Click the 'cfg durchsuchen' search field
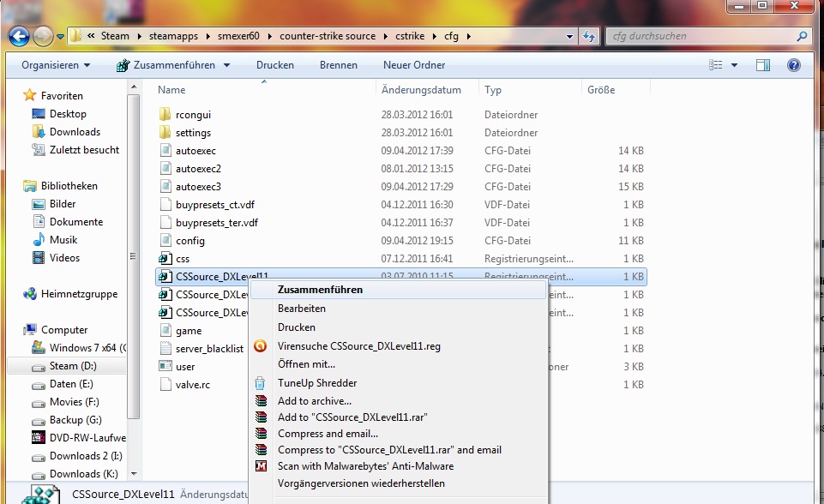Screen dimensions: 824x504 point(701,36)
